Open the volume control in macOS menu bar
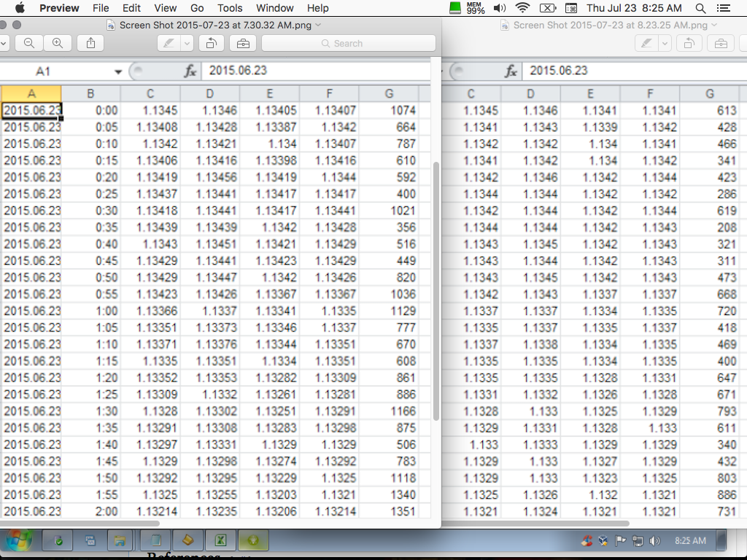747x560 pixels. click(x=499, y=8)
